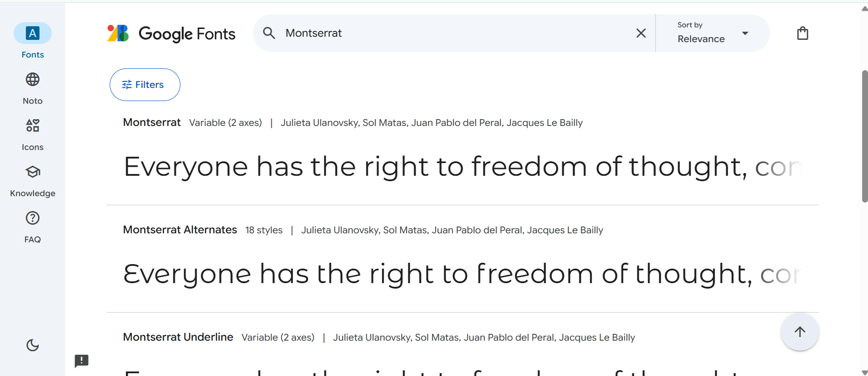Open the Montserrat Alternates font page
Image resolution: width=868 pixels, height=376 pixels.
coord(180,230)
